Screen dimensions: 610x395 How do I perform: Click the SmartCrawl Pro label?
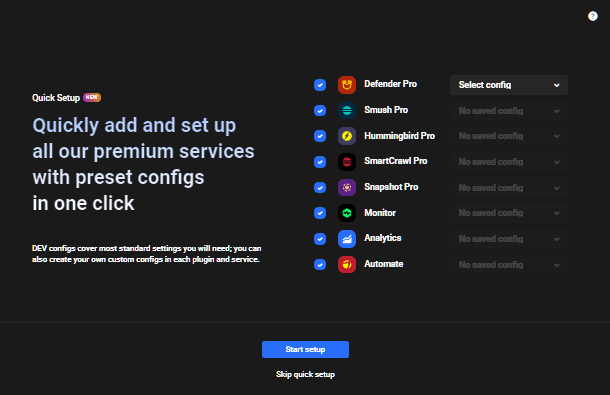(396, 161)
